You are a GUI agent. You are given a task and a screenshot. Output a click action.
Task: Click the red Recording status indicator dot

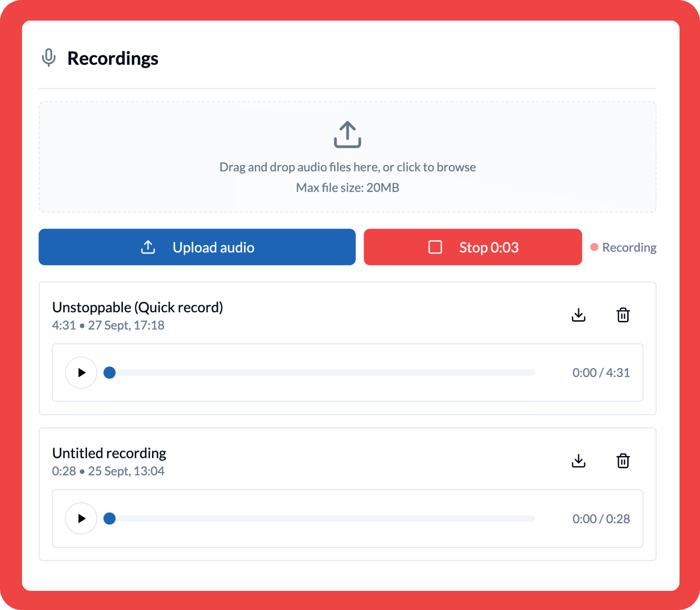point(594,247)
